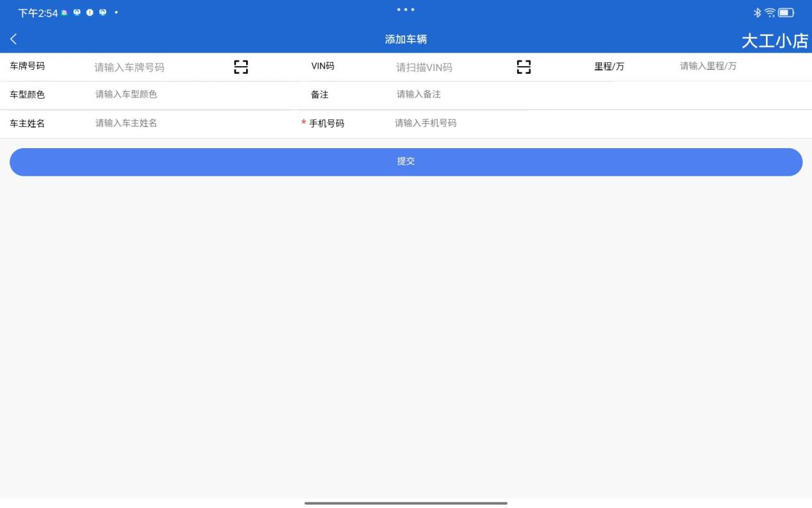
Task: Tap the home indicator bar at bottom
Action: 406,504
